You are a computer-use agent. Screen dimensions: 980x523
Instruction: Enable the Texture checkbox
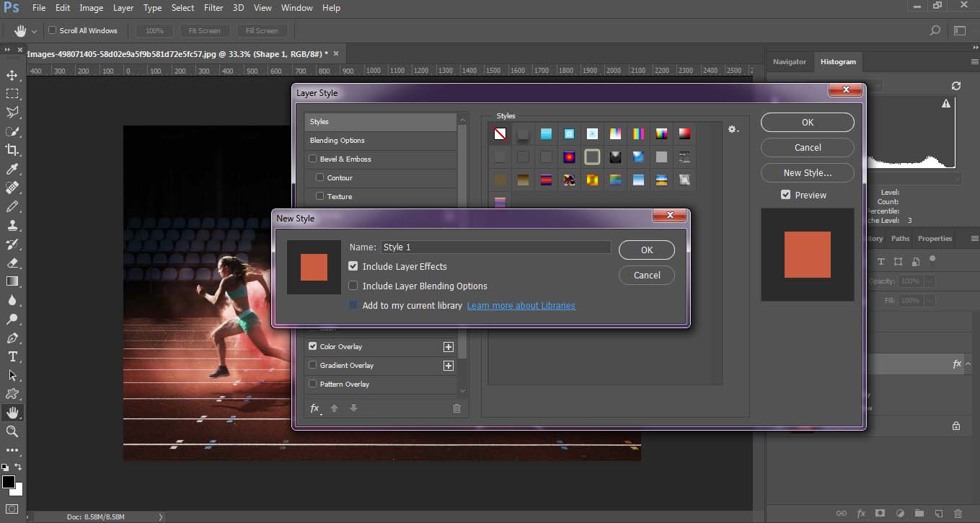(x=320, y=196)
